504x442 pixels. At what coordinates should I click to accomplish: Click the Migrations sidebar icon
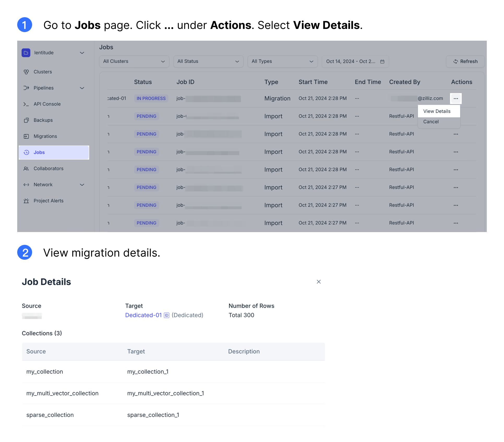(26, 136)
